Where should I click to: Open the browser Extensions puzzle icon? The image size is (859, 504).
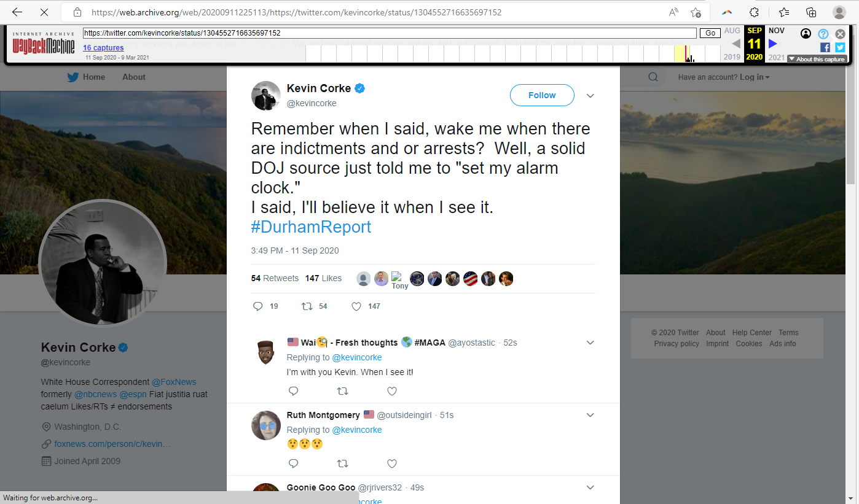coord(755,12)
